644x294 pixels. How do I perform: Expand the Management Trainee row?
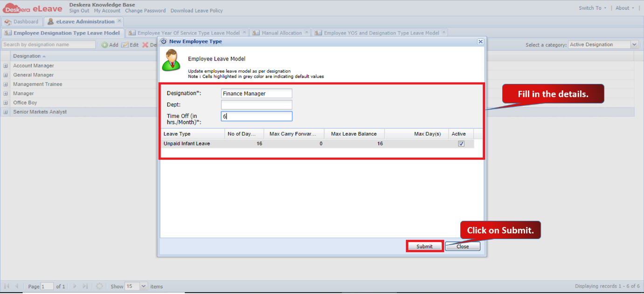tap(6, 84)
